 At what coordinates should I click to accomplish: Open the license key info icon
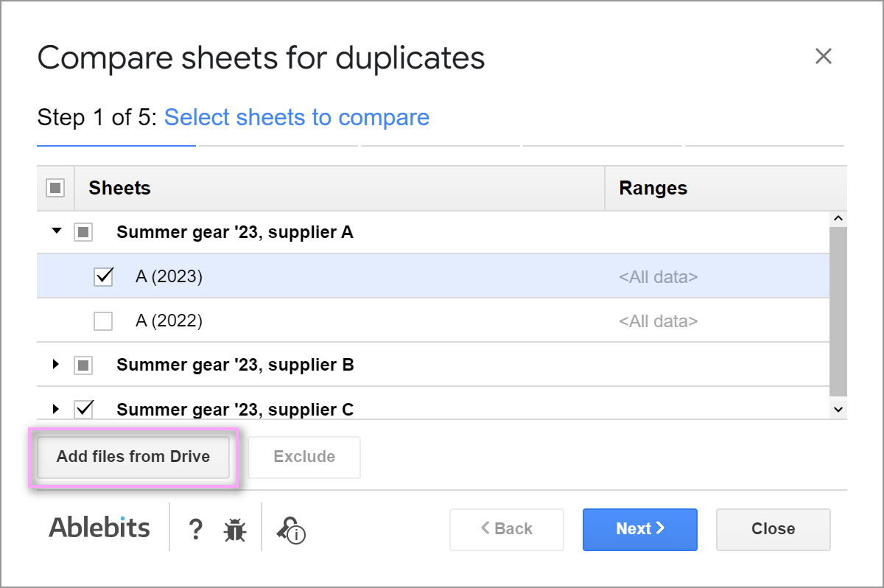click(291, 530)
